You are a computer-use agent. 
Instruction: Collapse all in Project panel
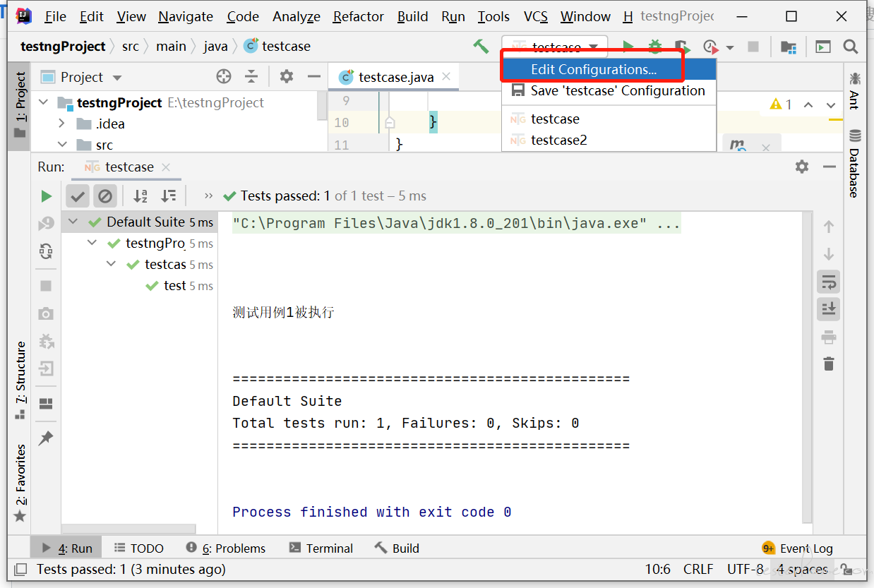(251, 77)
